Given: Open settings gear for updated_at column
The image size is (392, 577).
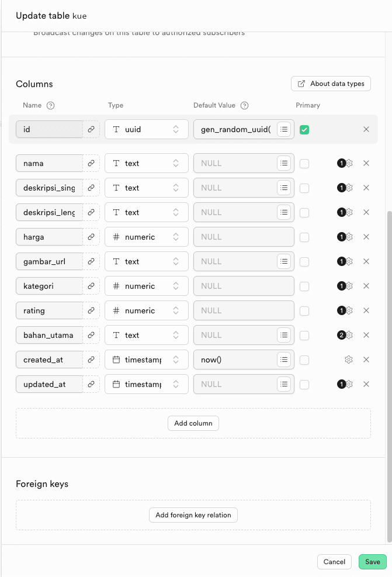Looking at the screenshot, I should [349, 384].
